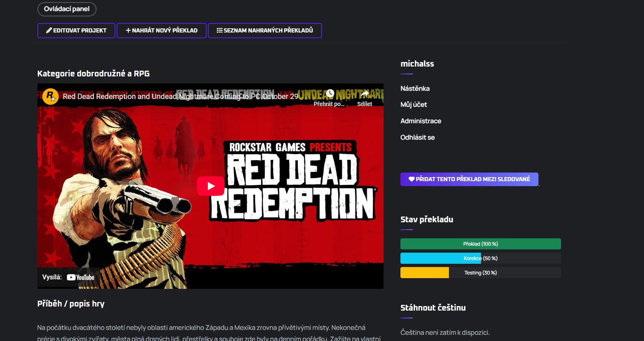Open the Ovládací panel button
The height and width of the screenshot is (341, 644).
[67, 9]
